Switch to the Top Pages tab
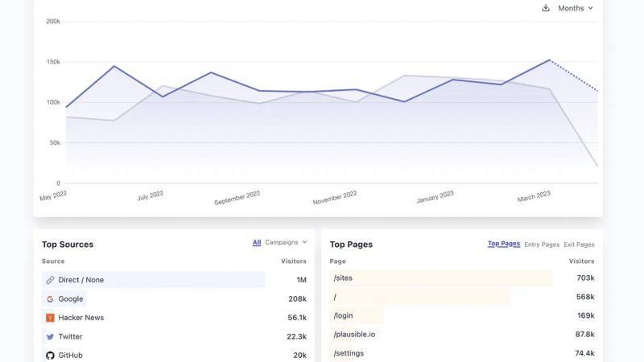Screen dimensions: 644x362 click(504, 244)
